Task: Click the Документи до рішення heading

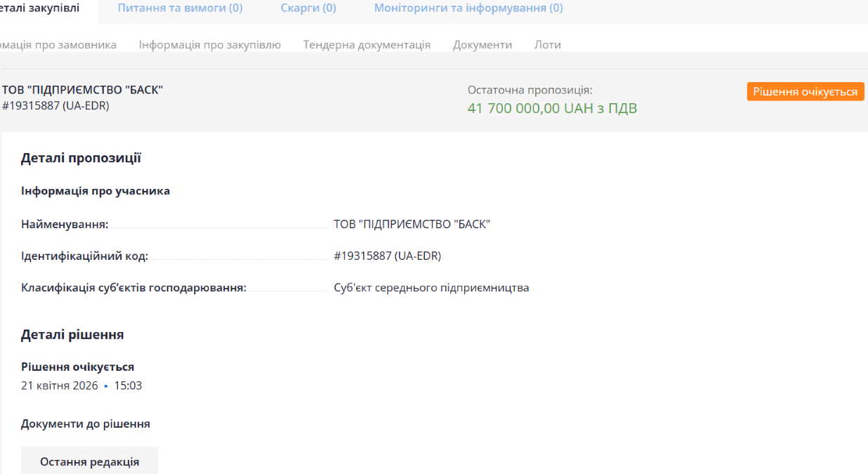Action: click(85, 423)
